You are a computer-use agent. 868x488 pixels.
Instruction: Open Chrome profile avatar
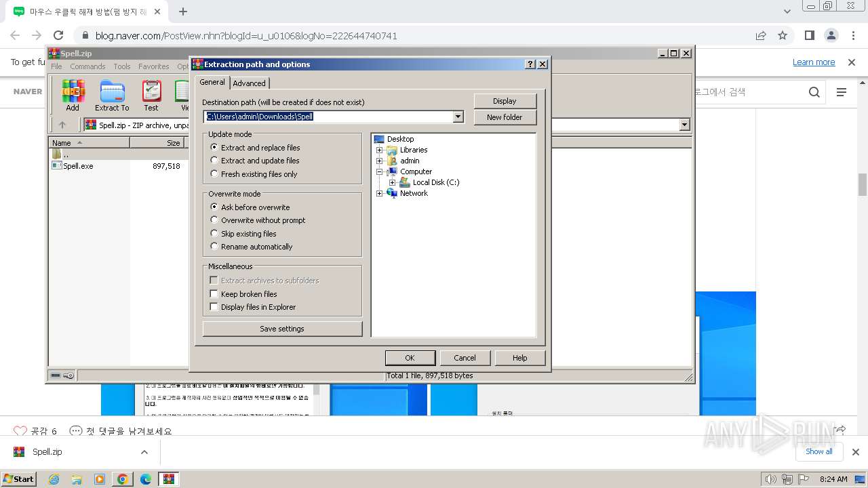[831, 35]
